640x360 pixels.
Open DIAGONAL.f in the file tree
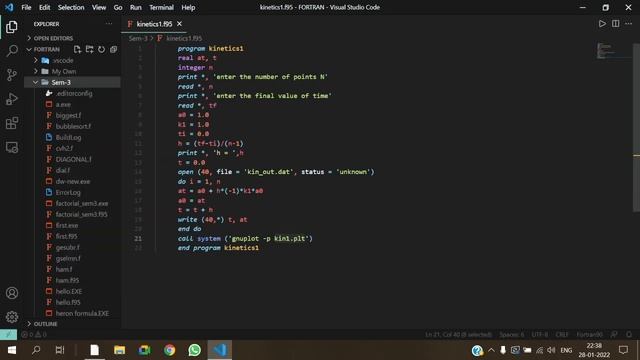(73, 160)
